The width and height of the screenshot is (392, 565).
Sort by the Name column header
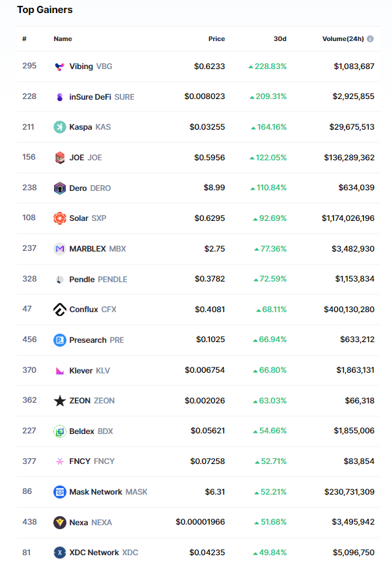pos(63,39)
